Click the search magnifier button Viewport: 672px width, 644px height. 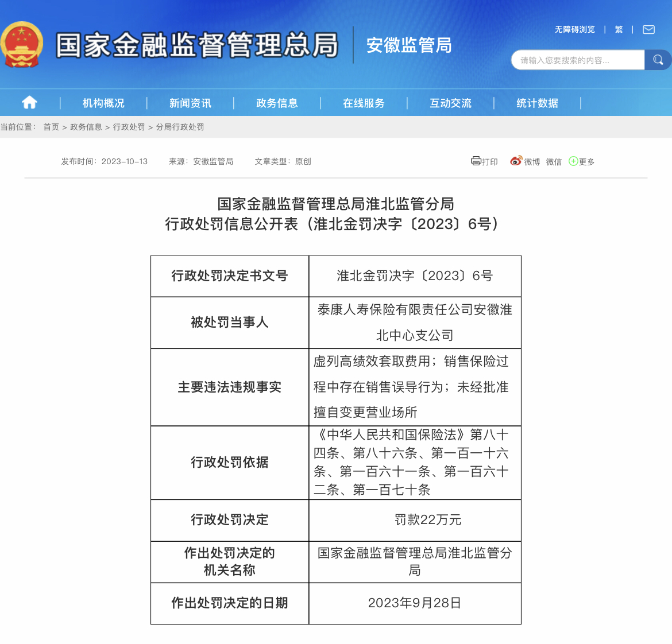[658, 60]
